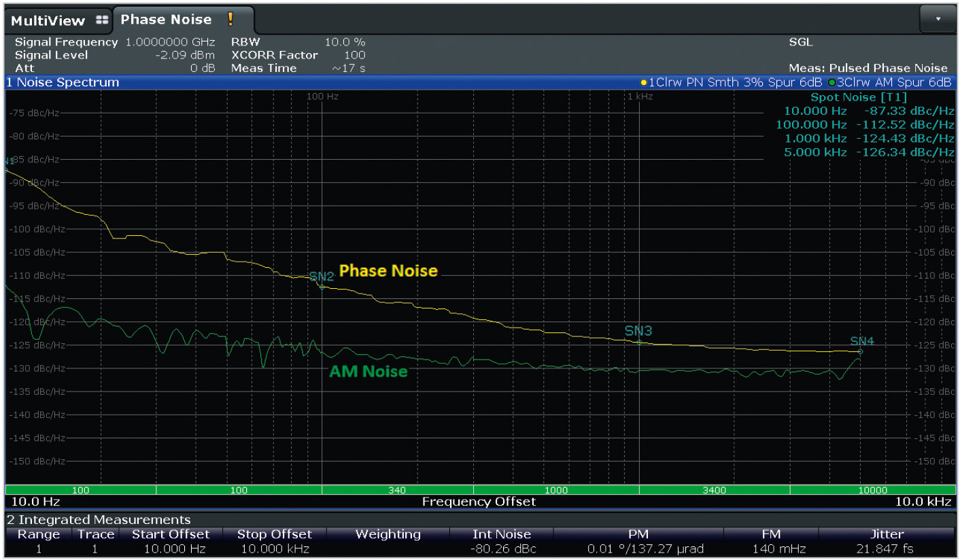Click the 3Clrw AM Spur 6dB trace label

893,82
